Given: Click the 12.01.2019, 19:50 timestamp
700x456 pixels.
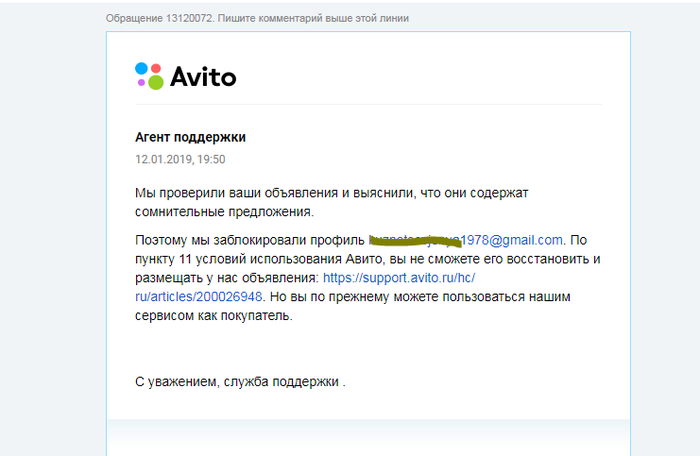Looking at the screenshot, I should 180,159.
